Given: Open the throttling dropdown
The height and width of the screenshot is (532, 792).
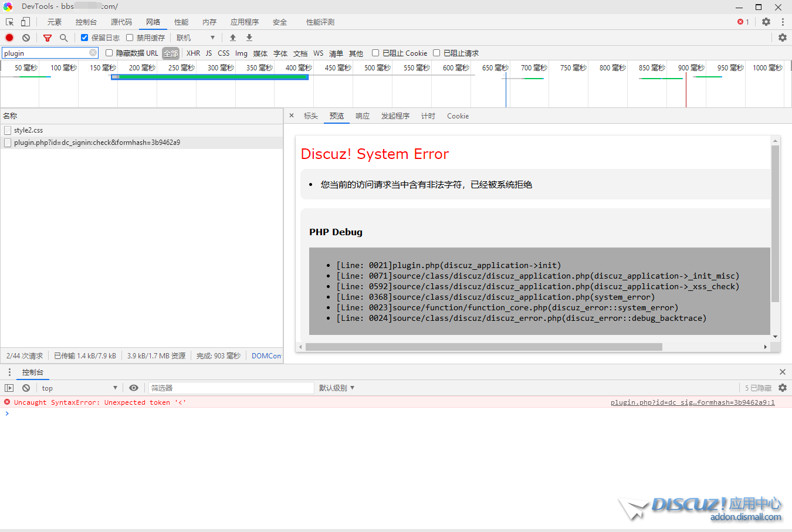Looking at the screenshot, I should pyautogui.click(x=196, y=38).
